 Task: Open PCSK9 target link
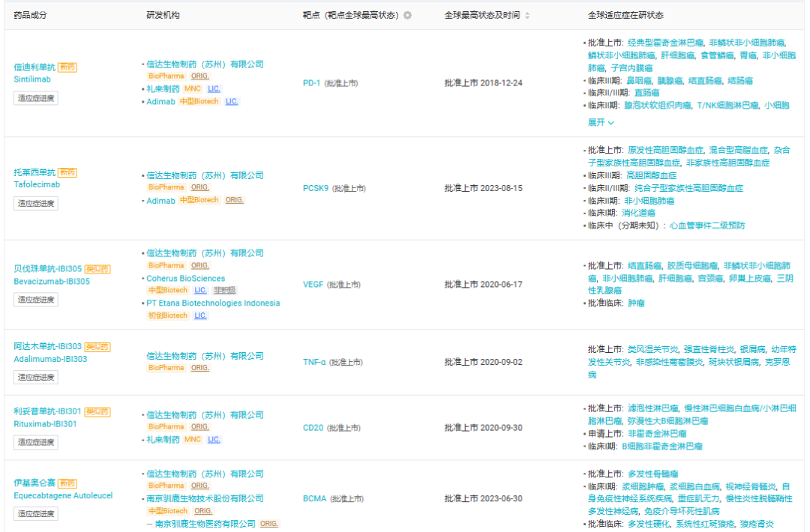tap(316, 188)
